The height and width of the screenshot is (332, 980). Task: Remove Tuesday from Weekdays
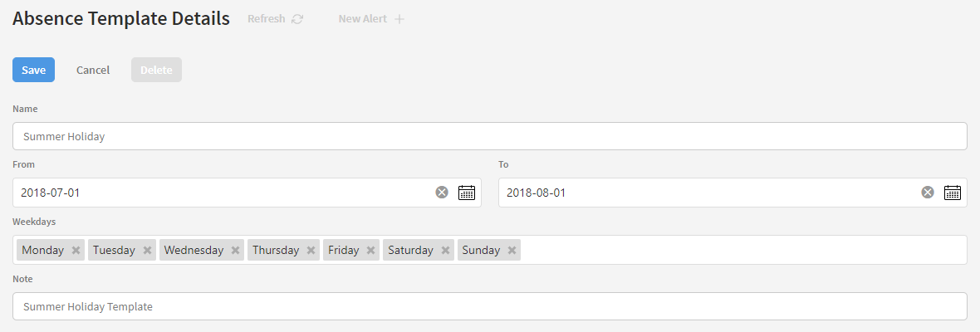point(147,250)
